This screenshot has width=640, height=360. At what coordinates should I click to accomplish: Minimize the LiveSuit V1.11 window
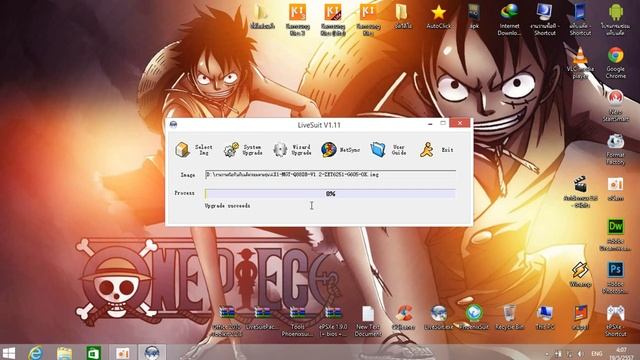[x=430, y=123]
